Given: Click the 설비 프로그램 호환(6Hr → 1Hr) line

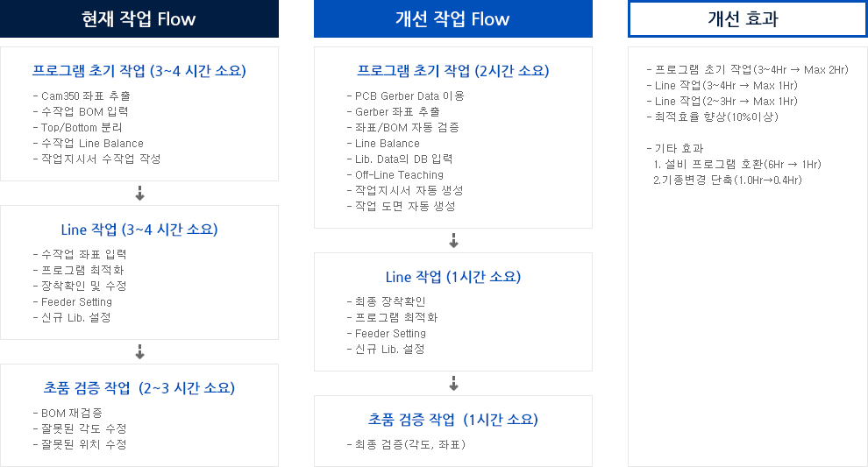Looking at the screenshot, I should 737,165.
